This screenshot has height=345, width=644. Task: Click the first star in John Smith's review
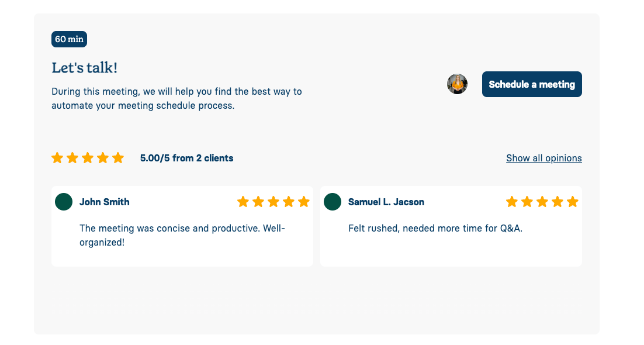click(243, 201)
